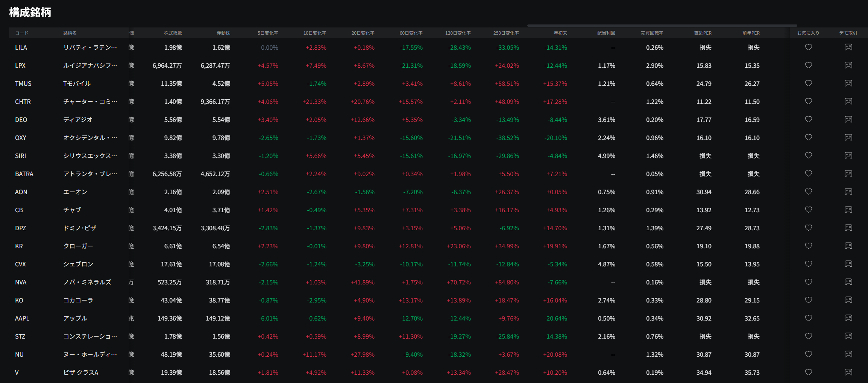This screenshot has width=868, height=383.
Task: Click the 浮動株 column header
Action: (223, 33)
